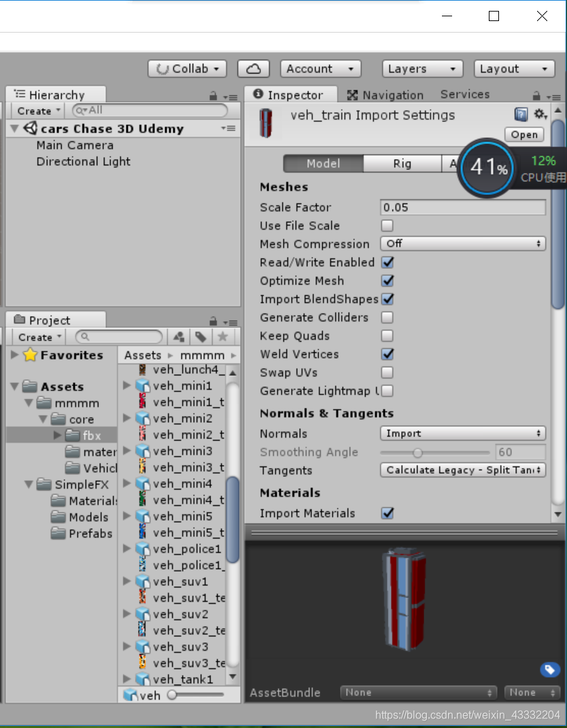Click the blue asset label tag icon in preview
The height and width of the screenshot is (728, 567).
point(550,670)
